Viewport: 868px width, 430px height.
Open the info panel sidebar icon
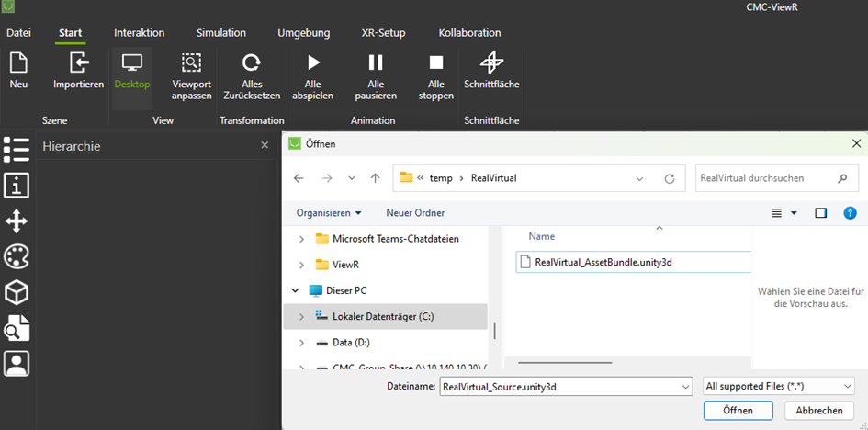[x=17, y=185]
